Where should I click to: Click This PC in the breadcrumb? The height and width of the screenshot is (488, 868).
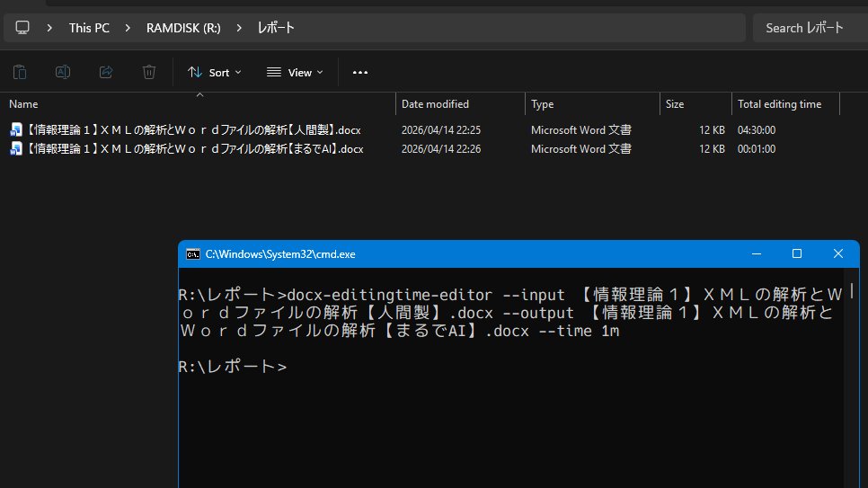point(89,28)
